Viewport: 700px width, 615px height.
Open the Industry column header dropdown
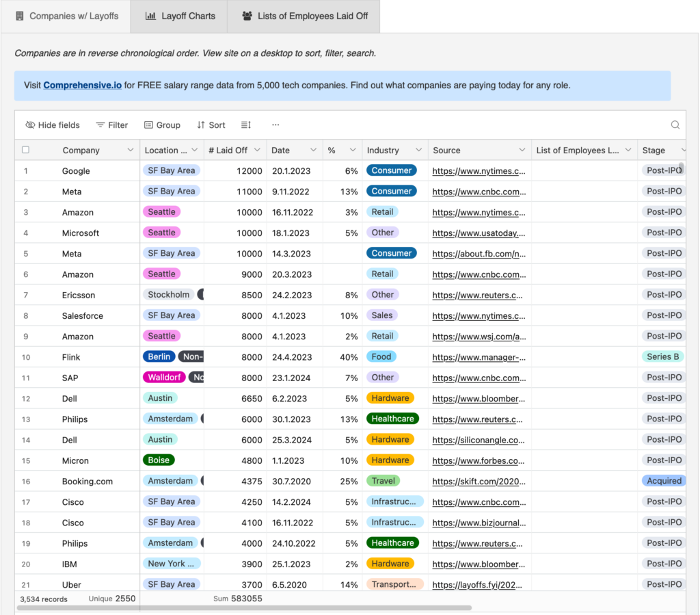click(x=418, y=151)
